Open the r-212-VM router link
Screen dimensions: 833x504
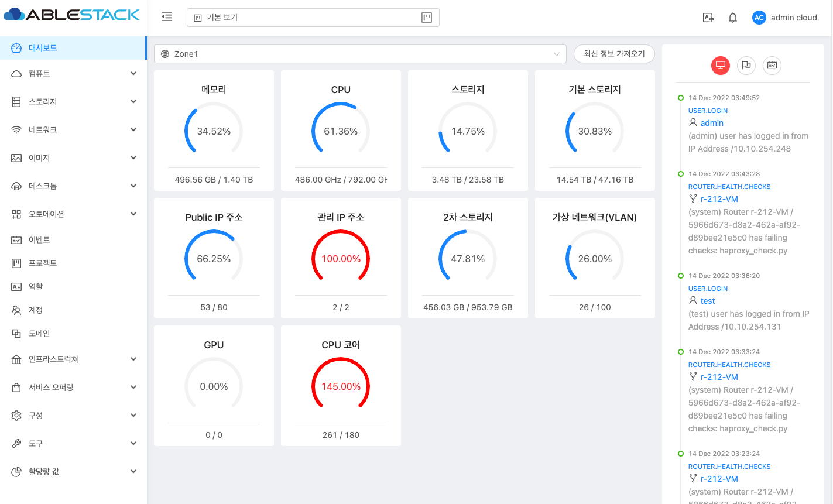coord(719,199)
